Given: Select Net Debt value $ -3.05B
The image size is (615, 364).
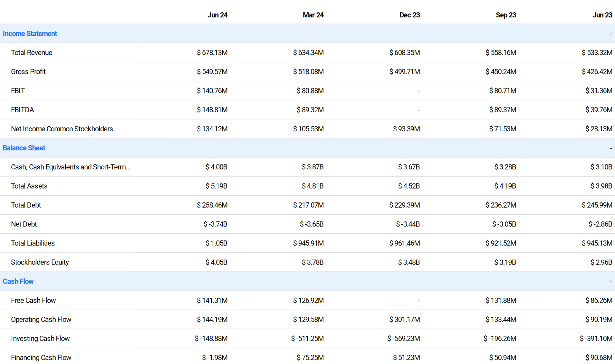Looking at the screenshot, I should pyautogui.click(x=504, y=224).
